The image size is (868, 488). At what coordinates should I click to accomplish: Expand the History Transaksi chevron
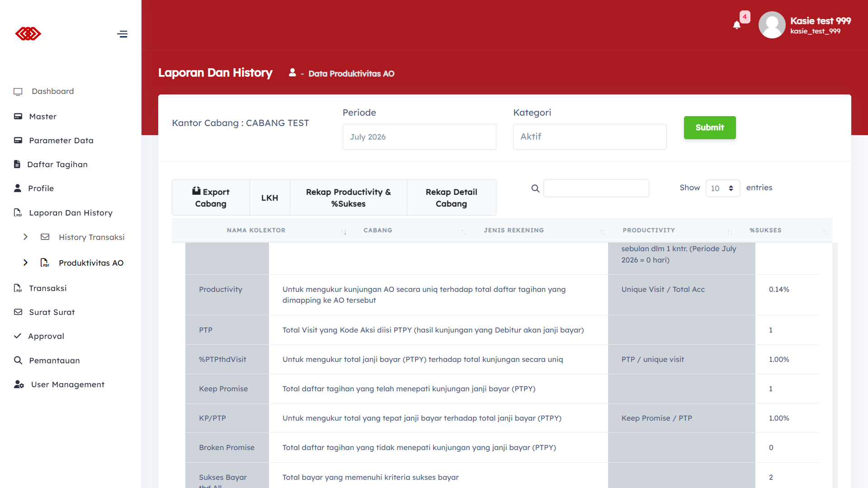(25, 237)
